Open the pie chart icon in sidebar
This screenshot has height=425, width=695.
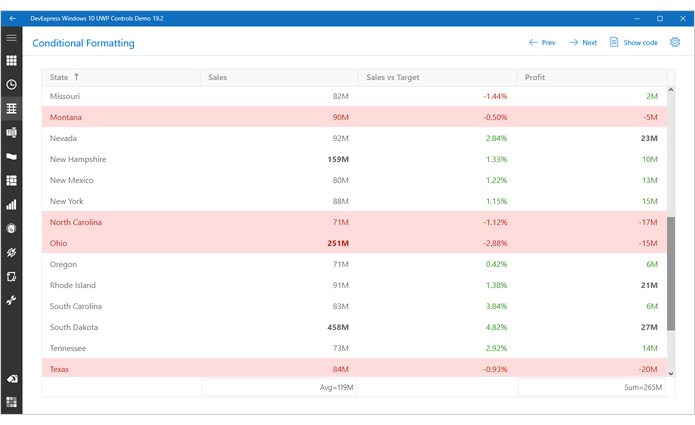(x=11, y=228)
